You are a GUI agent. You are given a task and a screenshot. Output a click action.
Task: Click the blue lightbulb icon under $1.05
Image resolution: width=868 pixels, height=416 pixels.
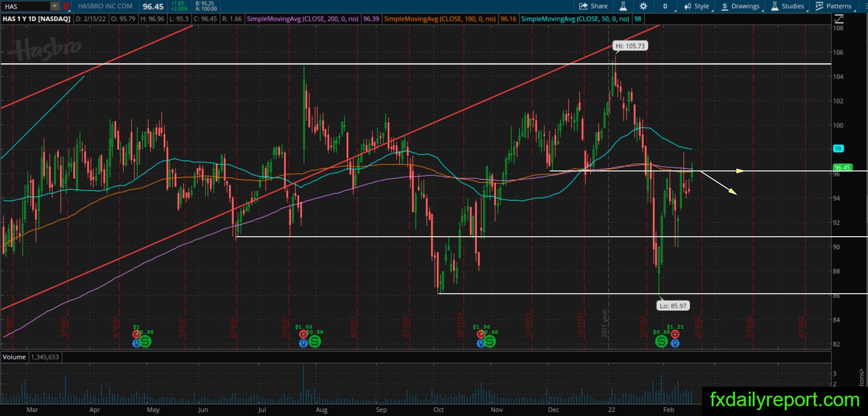[303, 343]
